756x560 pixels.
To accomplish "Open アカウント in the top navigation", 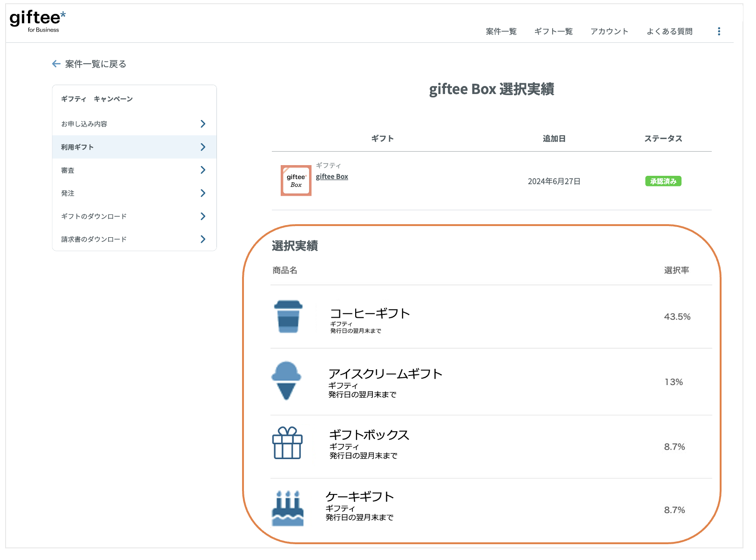I will (x=609, y=31).
